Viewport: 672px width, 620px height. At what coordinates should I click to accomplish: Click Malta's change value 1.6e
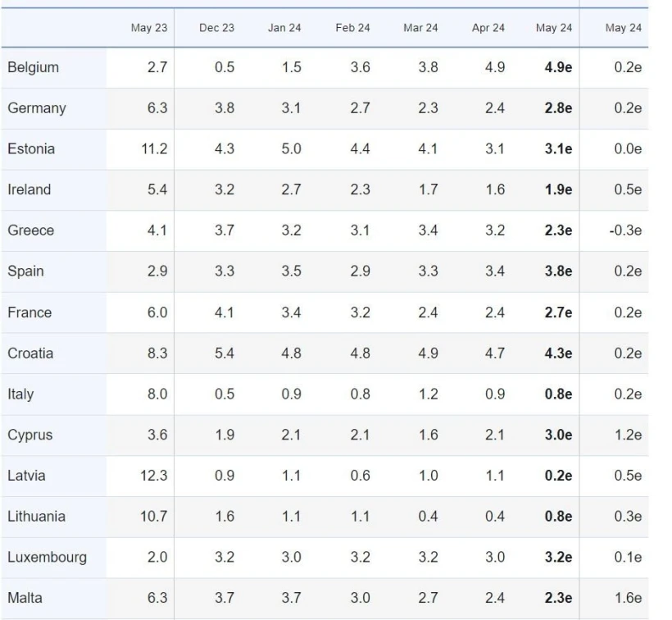tap(628, 599)
